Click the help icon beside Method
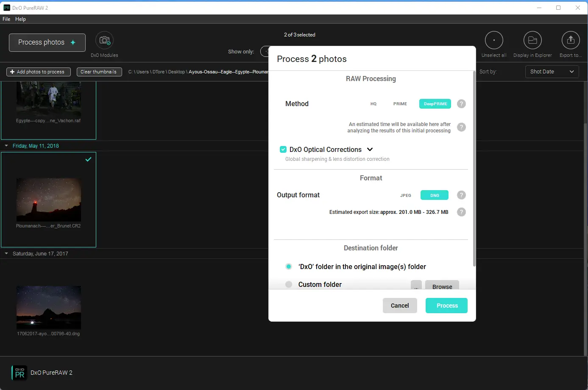The image size is (588, 390). (x=461, y=104)
